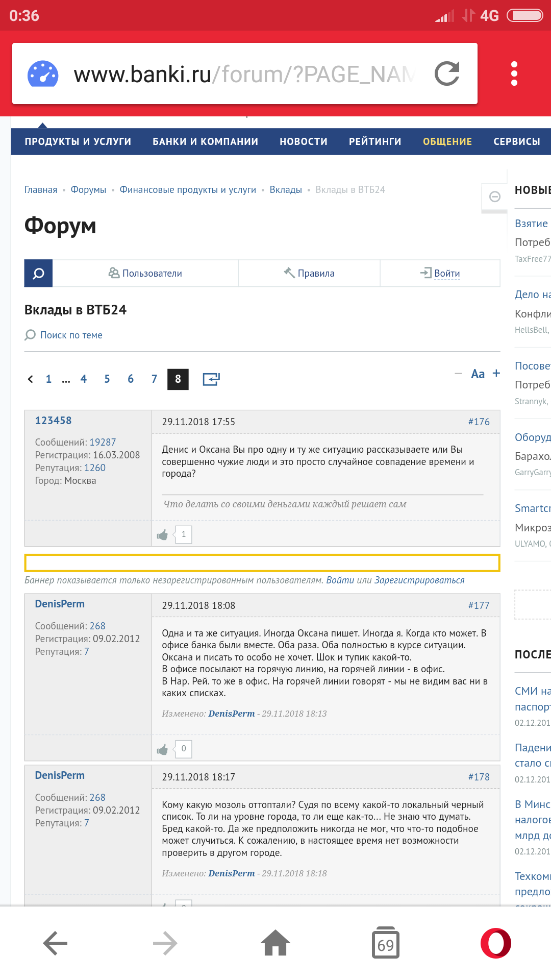Open permalink #177
Image resolution: width=551 pixels, height=980 pixels.
[x=479, y=606]
